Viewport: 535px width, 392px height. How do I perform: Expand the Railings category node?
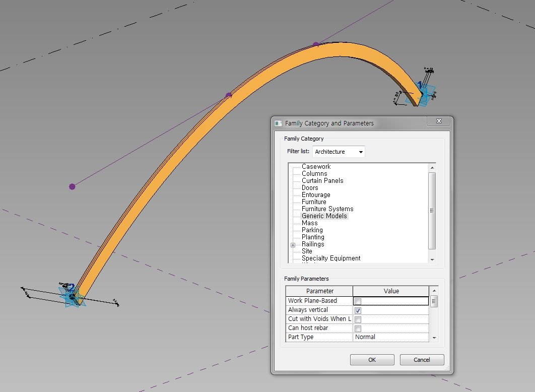coord(293,244)
